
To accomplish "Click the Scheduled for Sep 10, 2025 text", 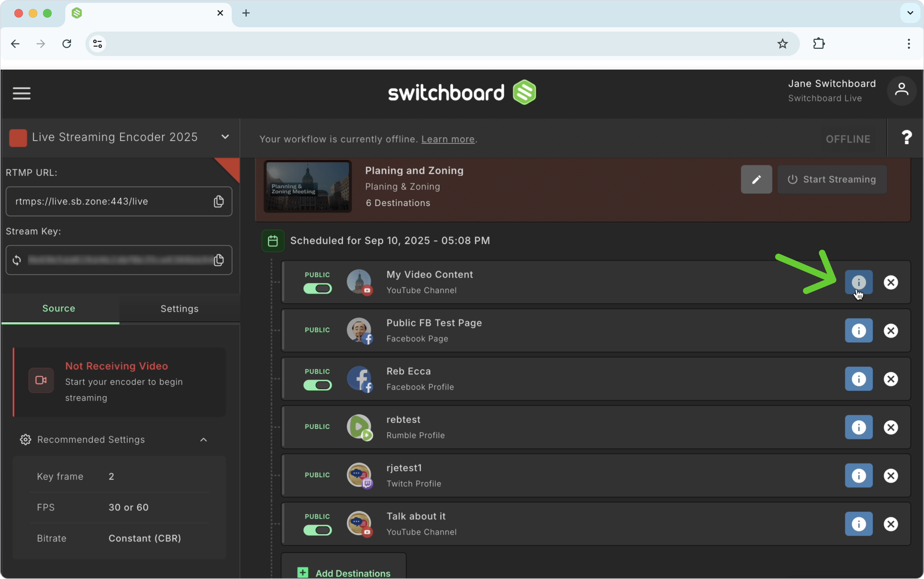I will pyautogui.click(x=390, y=240).
